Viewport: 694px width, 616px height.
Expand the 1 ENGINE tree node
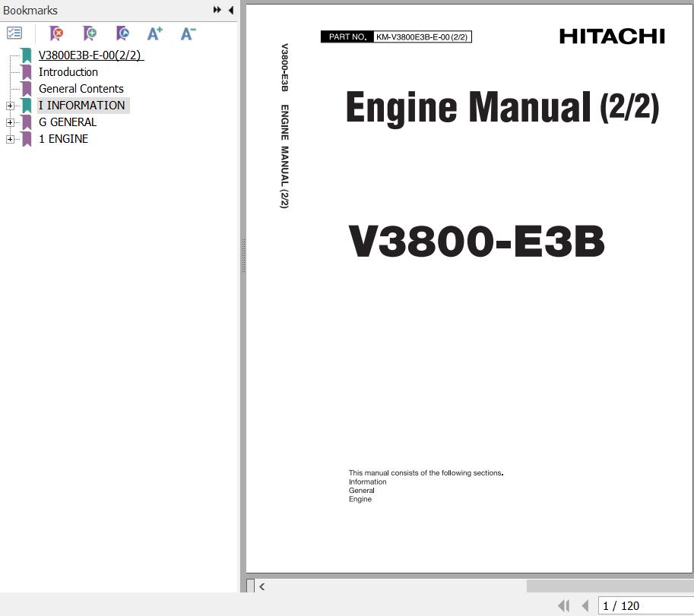[10, 139]
